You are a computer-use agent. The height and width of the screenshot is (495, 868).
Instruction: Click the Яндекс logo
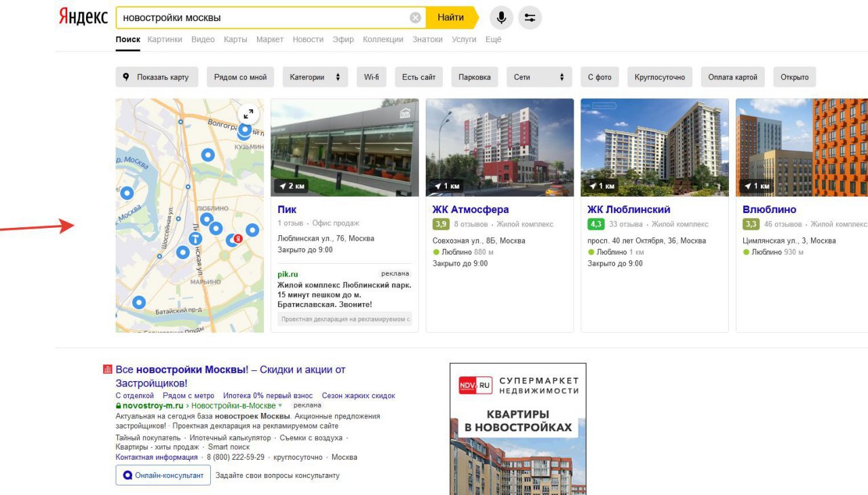click(83, 18)
